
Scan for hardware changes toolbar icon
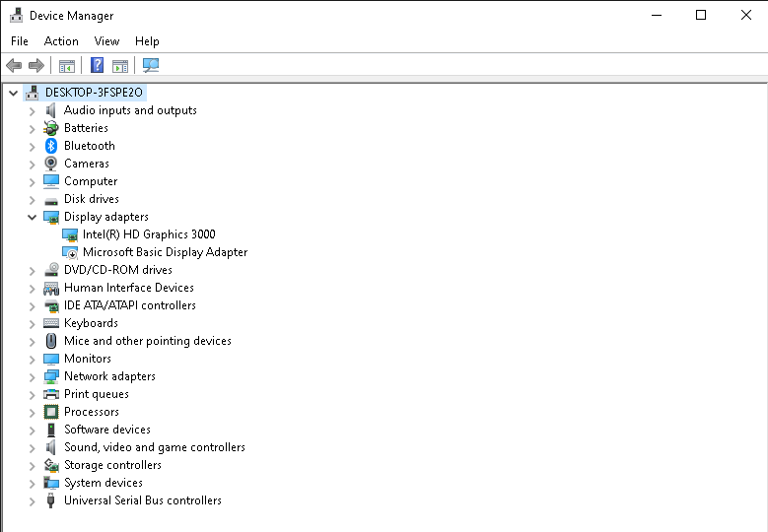click(151, 65)
